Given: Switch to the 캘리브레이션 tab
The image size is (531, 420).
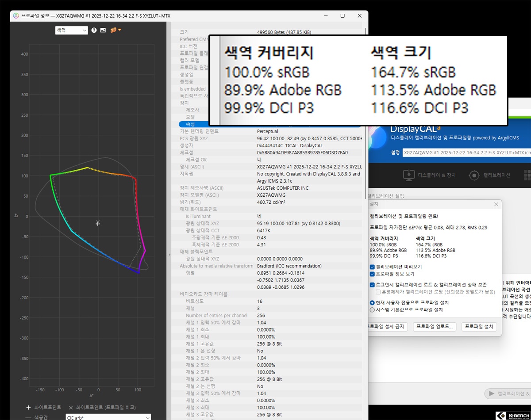Looking at the screenshot, I should click(x=490, y=175).
